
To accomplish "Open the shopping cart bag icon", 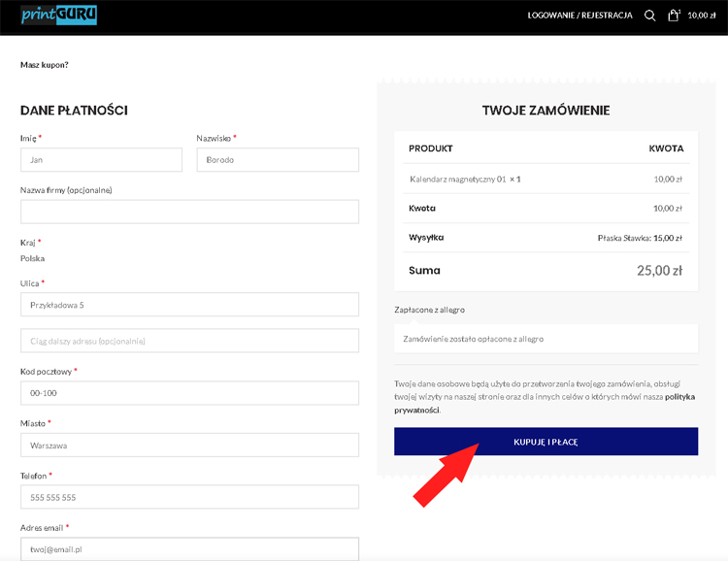I will 674,16.
